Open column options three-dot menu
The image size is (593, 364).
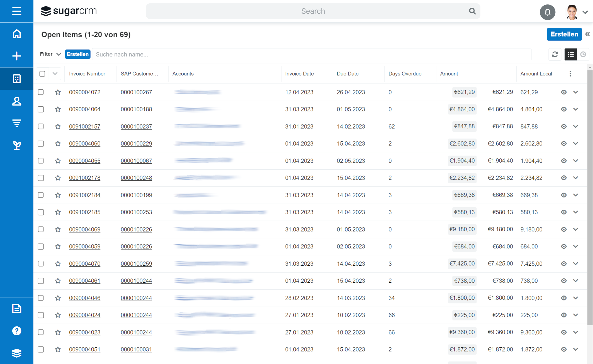[570, 74]
